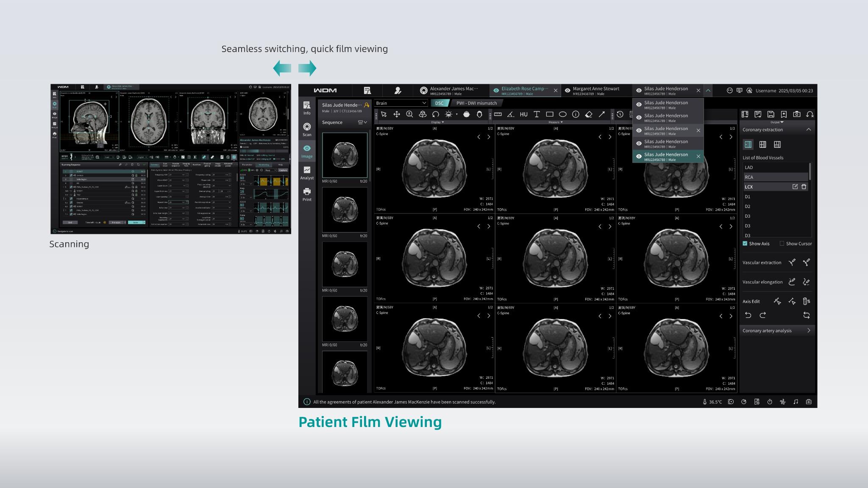Screen dimensions: 868x488
Task: Open the Display toolbar dropdown
Action: pyautogui.click(x=437, y=122)
